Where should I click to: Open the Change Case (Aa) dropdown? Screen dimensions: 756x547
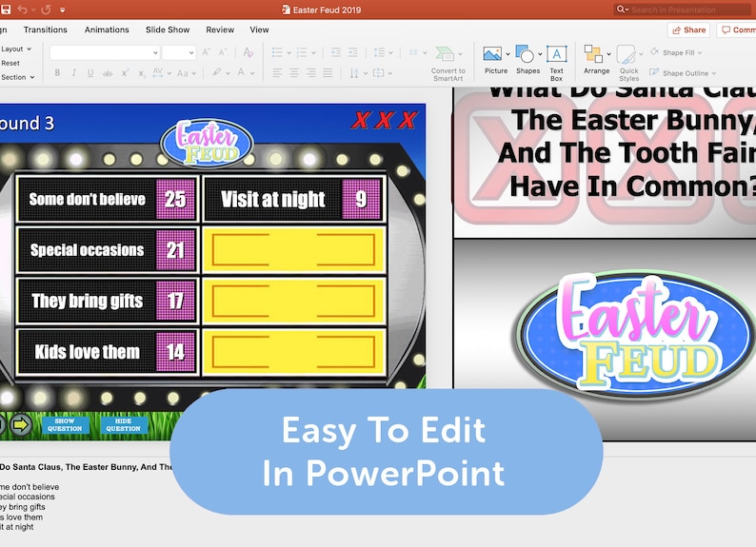(186, 73)
